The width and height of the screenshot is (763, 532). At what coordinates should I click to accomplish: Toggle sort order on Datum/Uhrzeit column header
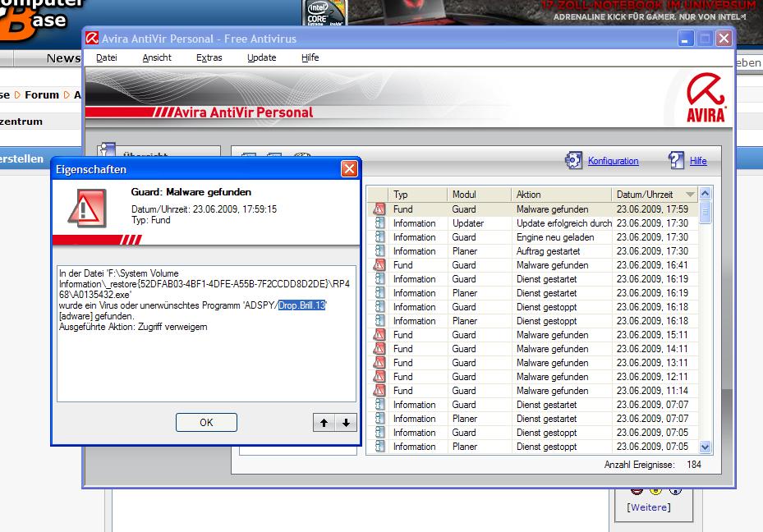click(655, 195)
